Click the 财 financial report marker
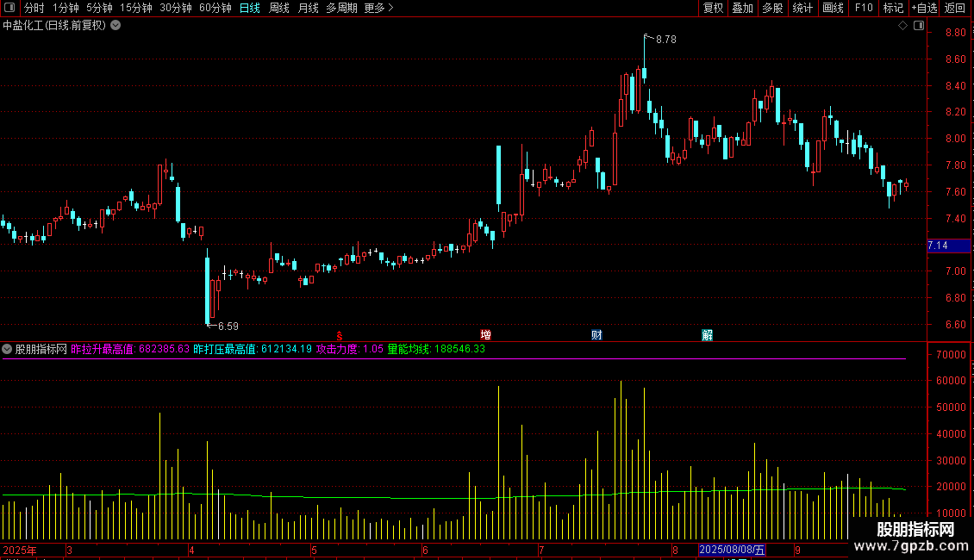974x560 pixels. click(596, 335)
